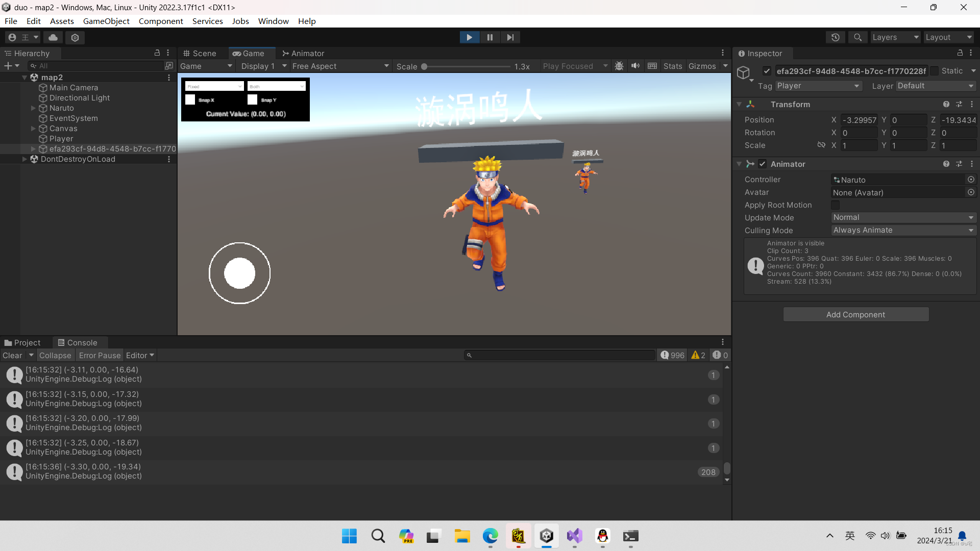Adjust the Game view Scale slider
Screen dimensions: 980x551
pos(424,66)
